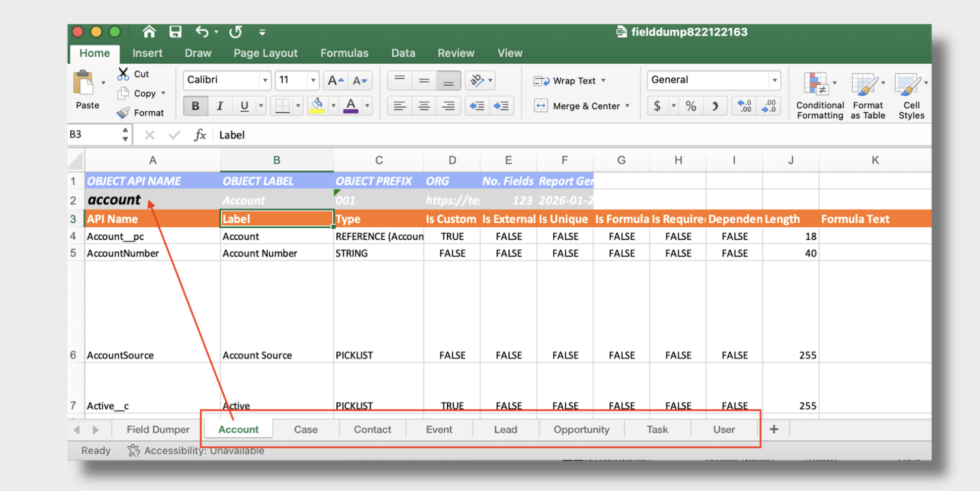
Task: Click the Save icon in title bar
Action: [x=175, y=32]
